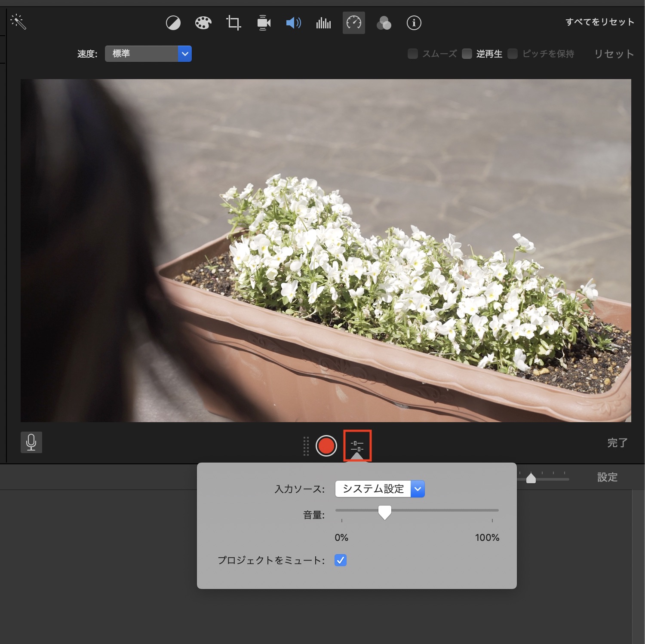Start recording with the red button
Viewport: 645px width, 644px height.
pyautogui.click(x=326, y=446)
